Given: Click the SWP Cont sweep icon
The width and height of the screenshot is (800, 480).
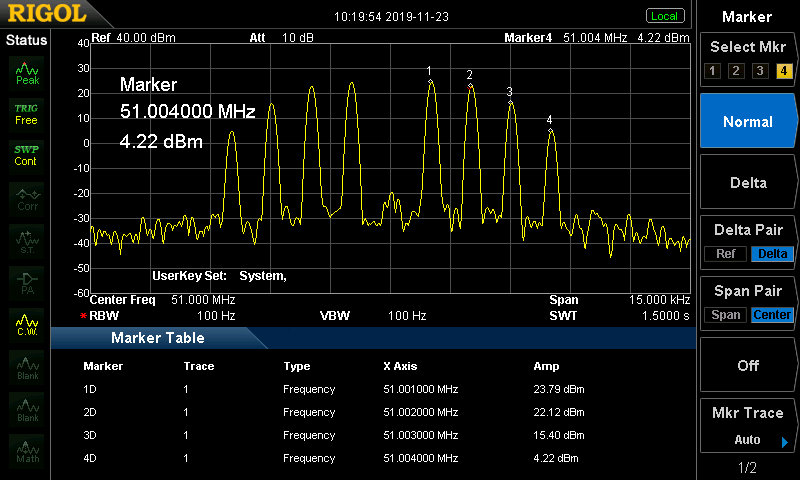Looking at the screenshot, I should (x=27, y=155).
